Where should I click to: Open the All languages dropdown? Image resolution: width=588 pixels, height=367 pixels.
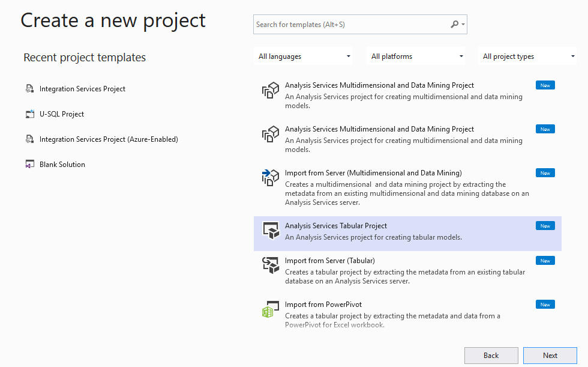303,56
